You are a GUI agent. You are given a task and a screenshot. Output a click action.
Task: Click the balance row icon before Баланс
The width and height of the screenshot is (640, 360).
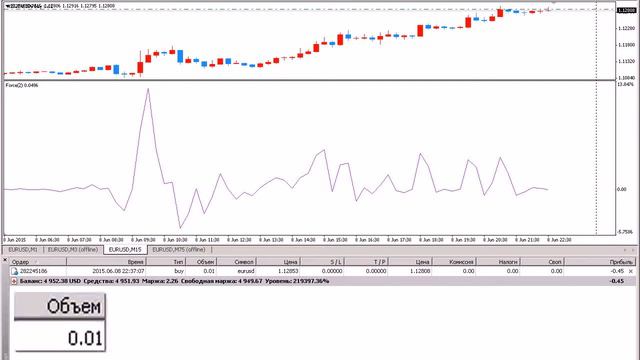coord(14,281)
